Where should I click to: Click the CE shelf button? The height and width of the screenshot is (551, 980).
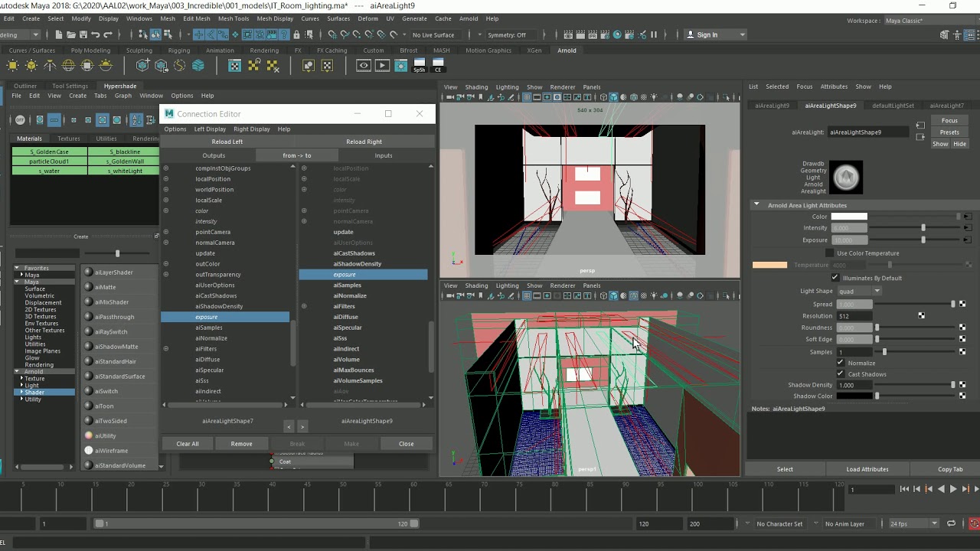coord(438,66)
